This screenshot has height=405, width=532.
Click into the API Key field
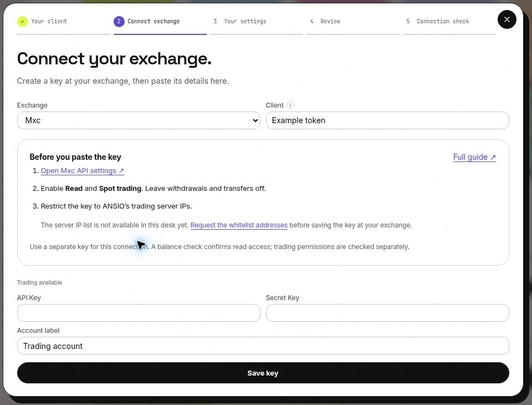point(139,313)
